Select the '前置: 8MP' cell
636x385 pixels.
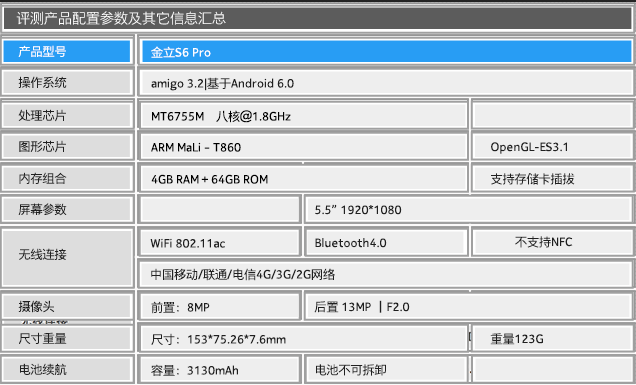pyautogui.click(x=220, y=307)
